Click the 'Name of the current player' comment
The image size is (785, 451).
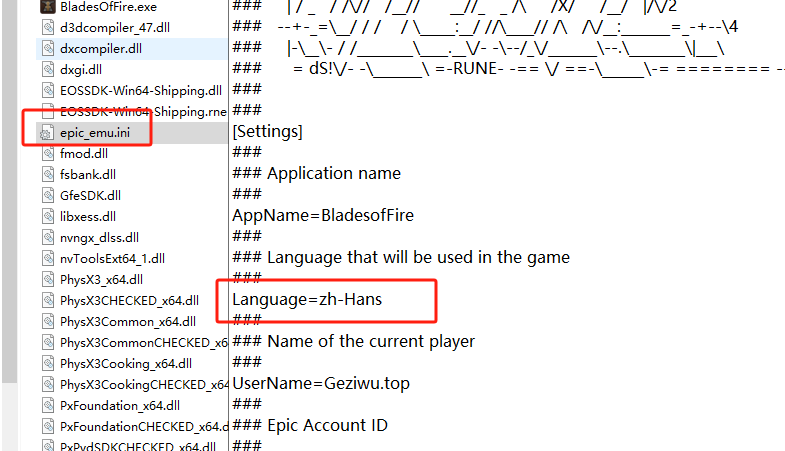point(353,342)
